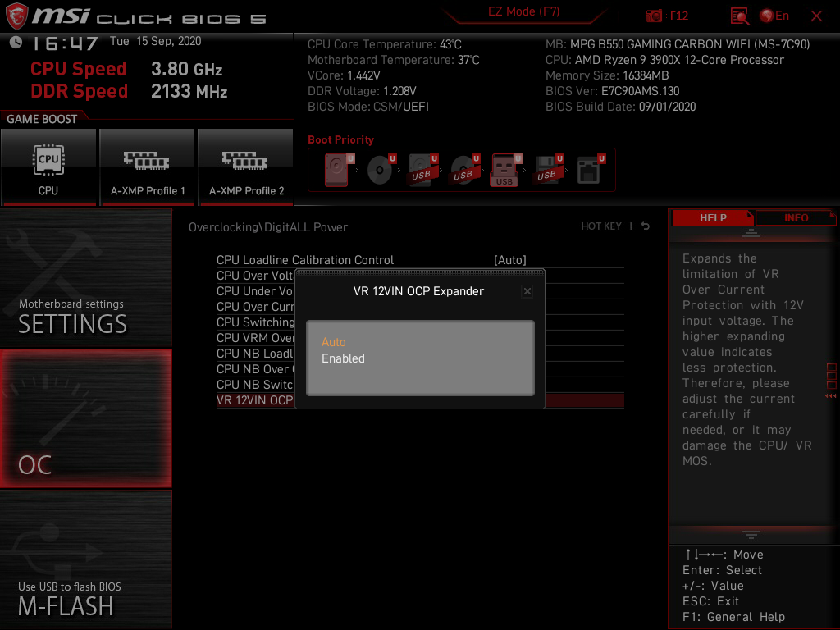Click the 16:47 system time
Screen dimensions: 840x630
point(65,43)
